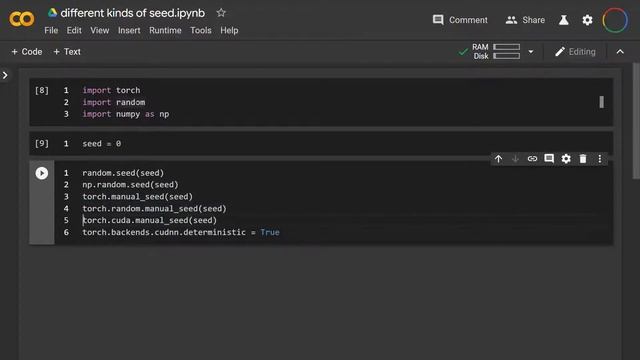Copy link to cell icon
Image resolution: width=640 pixels, height=360 pixels.
pos(532,158)
